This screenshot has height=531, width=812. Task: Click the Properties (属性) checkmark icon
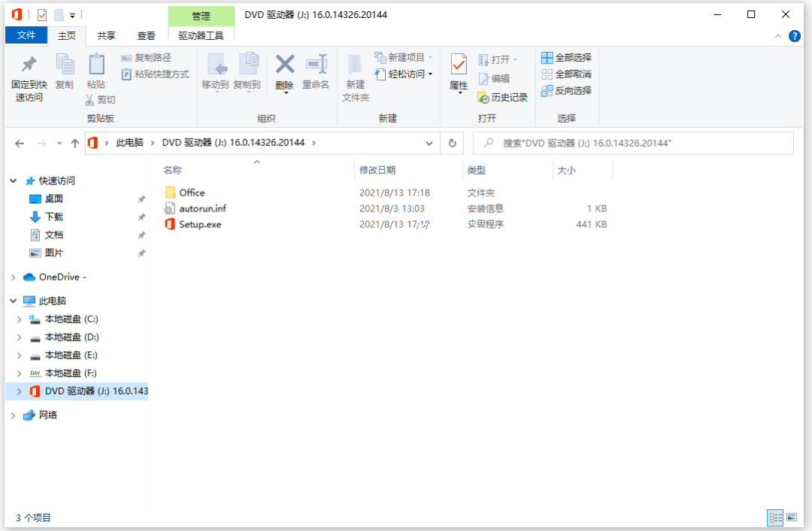pyautogui.click(x=459, y=65)
